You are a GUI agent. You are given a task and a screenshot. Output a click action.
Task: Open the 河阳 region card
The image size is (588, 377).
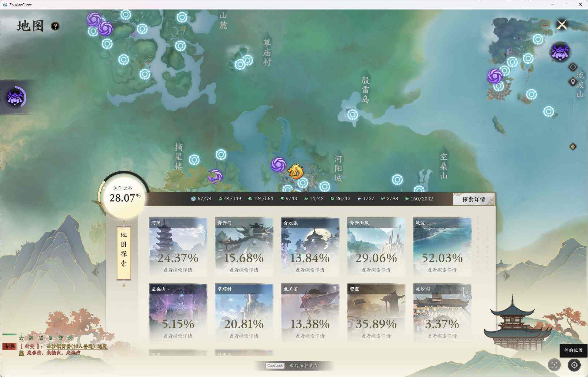(178, 247)
